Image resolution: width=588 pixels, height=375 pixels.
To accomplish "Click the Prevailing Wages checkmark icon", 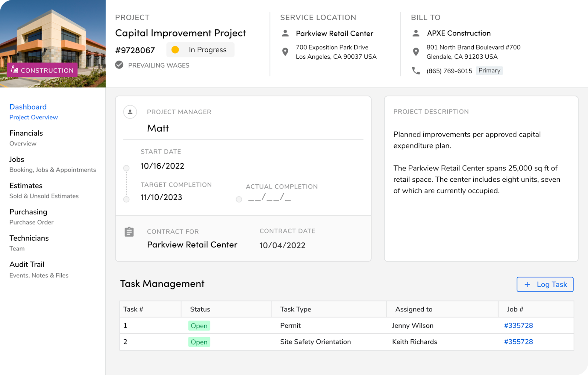I will pyautogui.click(x=119, y=65).
